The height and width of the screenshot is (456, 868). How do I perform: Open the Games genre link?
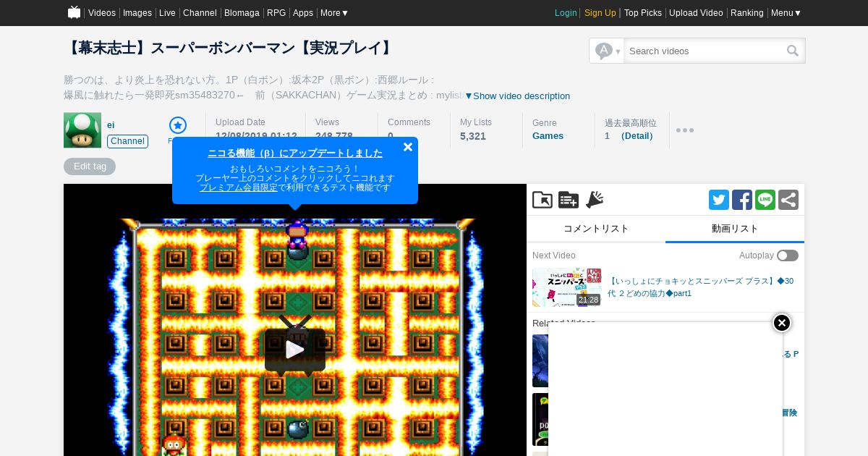(x=548, y=136)
